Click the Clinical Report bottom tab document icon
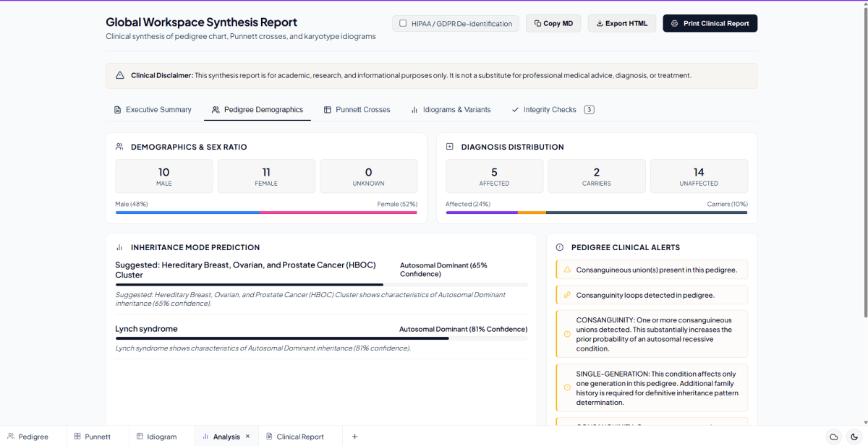 269,437
